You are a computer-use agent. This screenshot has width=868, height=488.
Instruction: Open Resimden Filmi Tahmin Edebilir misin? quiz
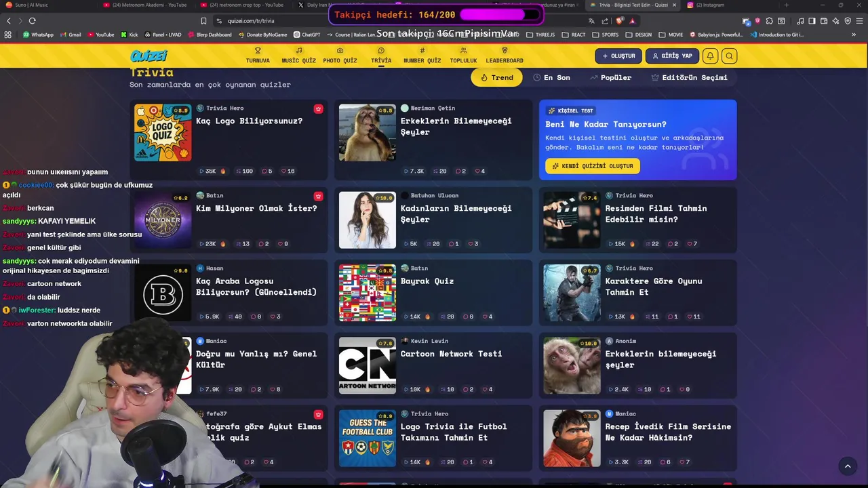656,213
